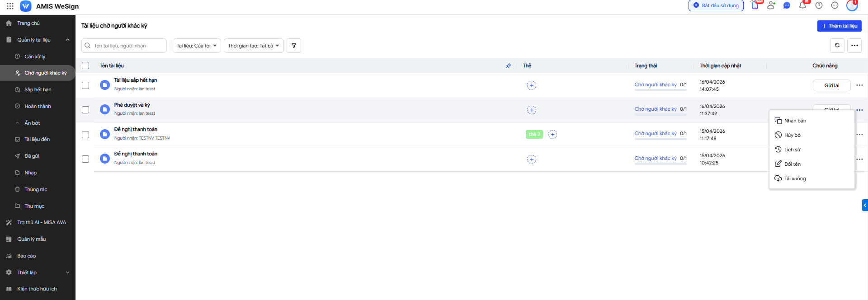
Task: Click the refresh list icon
Action: (x=837, y=46)
